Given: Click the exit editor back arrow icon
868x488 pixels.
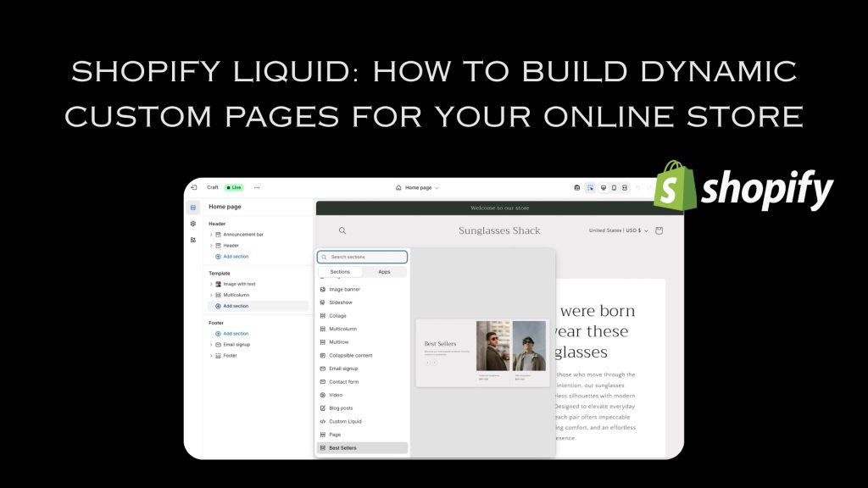Looking at the screenshot, I should pos(194,187).
